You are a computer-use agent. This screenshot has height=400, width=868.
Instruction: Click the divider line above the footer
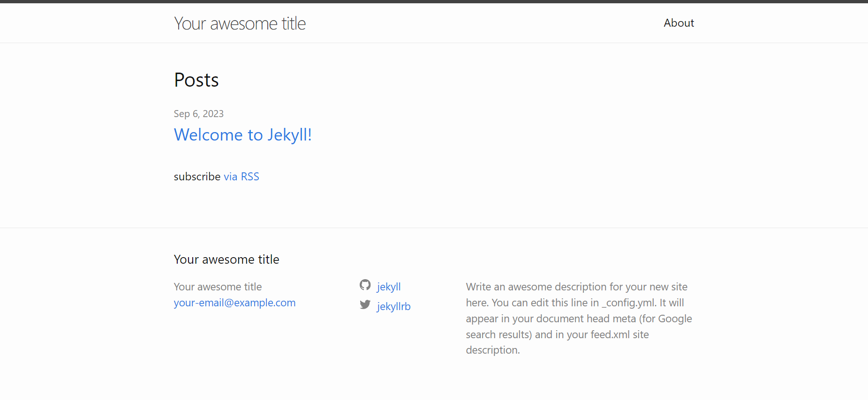pos(434,228)
